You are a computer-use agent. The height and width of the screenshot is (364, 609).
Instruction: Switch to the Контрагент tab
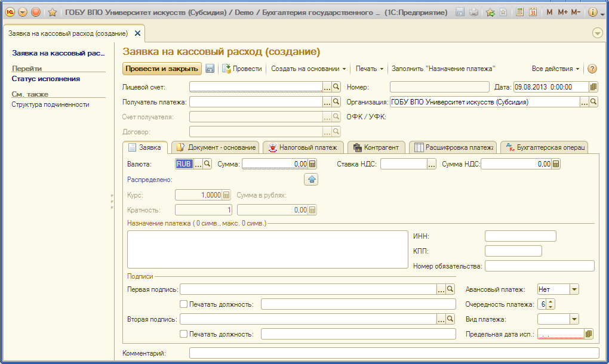pyautogui.click(x=376, y=147)
